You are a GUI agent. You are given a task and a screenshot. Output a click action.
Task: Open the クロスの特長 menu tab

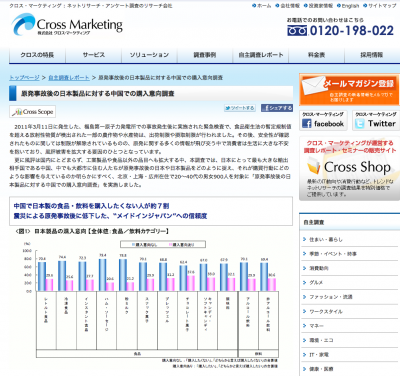click(x=37, y=55)
